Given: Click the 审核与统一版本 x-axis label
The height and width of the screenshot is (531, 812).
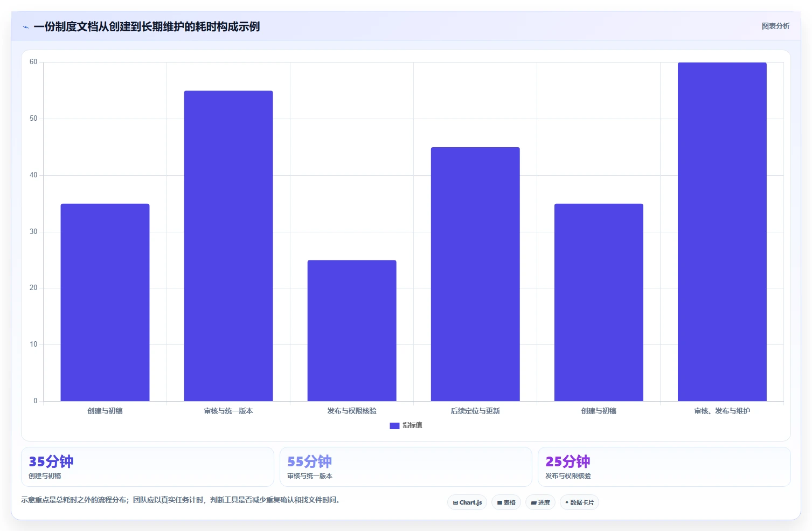Looking at the screenshot, I should pyautogui.click(x=228, y=411).
